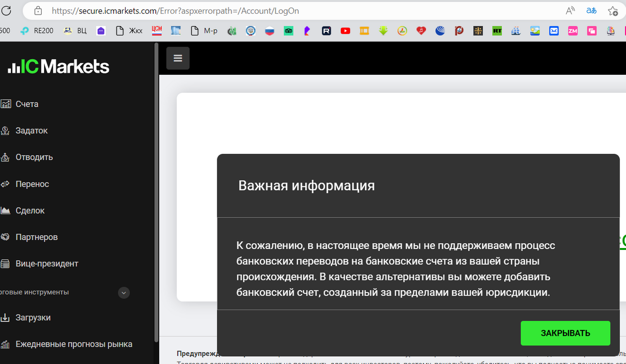
Task: View site information via the lock icon
Action: 38,11
